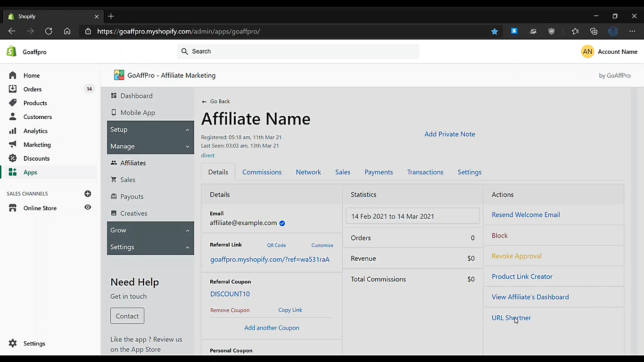Click Customize referral link
Screen dimensions: 644x362
(322, 245)
